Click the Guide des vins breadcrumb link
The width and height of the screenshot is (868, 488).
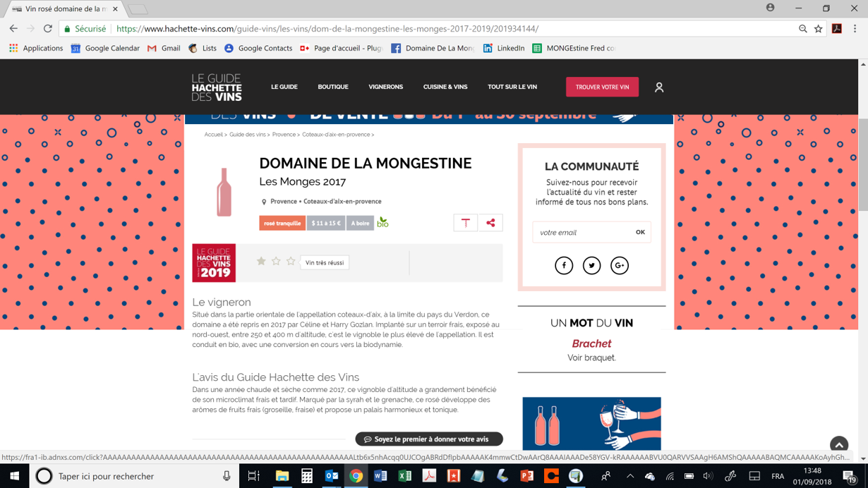(x=248, y=135)
